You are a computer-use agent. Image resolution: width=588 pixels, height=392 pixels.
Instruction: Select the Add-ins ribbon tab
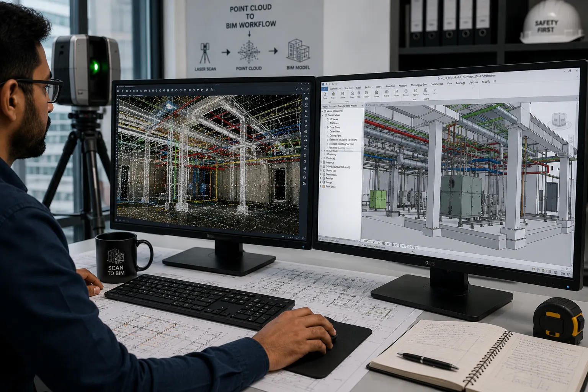pyautogui.click(x=474, y=82)
